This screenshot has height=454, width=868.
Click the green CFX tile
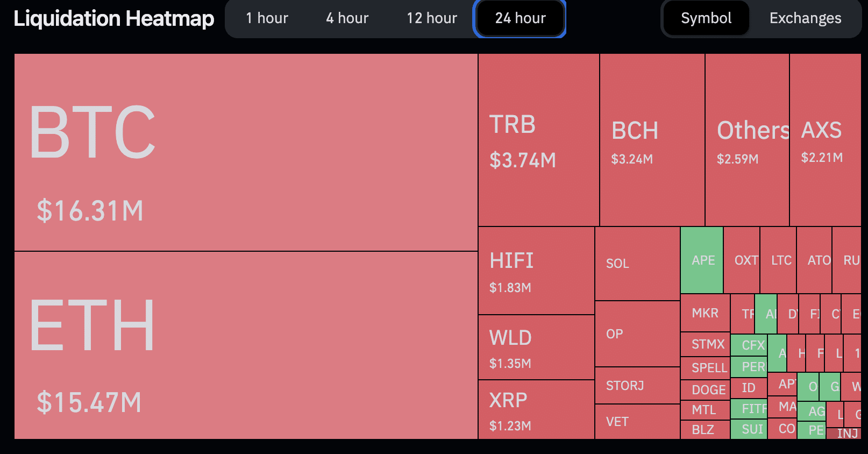(x=749, y=345)
